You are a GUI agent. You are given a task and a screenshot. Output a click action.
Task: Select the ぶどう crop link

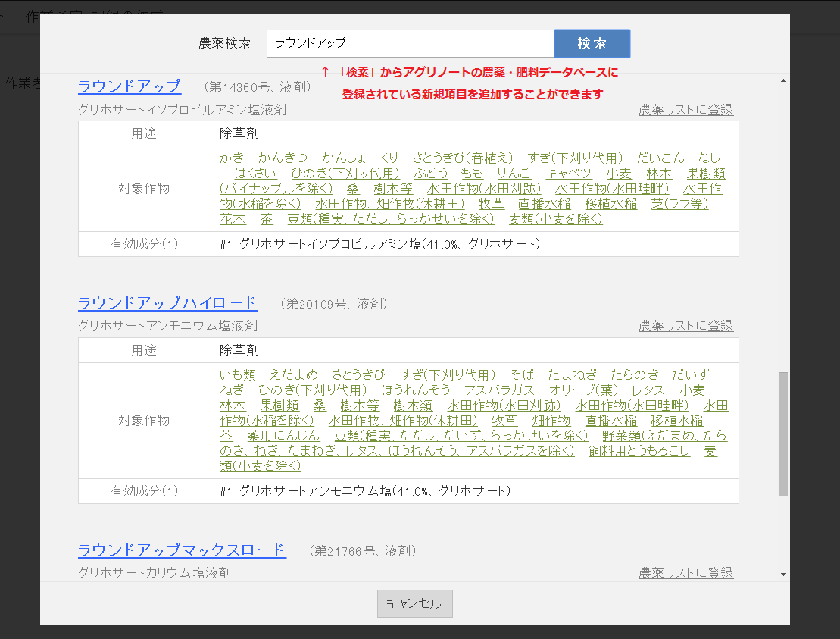pos(431,174)
